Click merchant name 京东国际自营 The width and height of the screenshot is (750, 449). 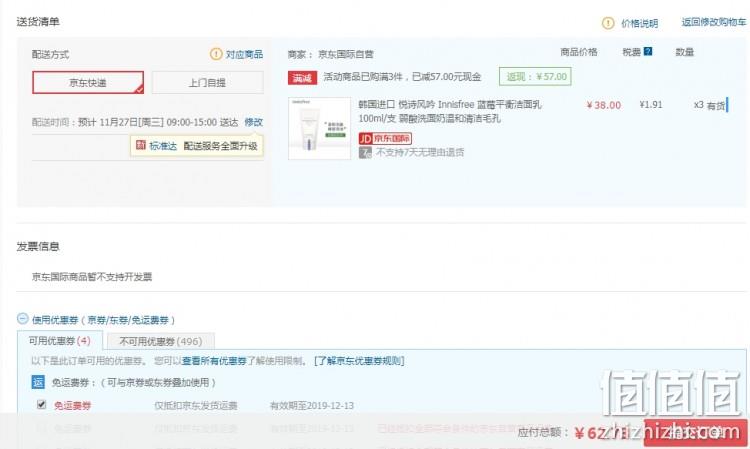tap(346, 55)
